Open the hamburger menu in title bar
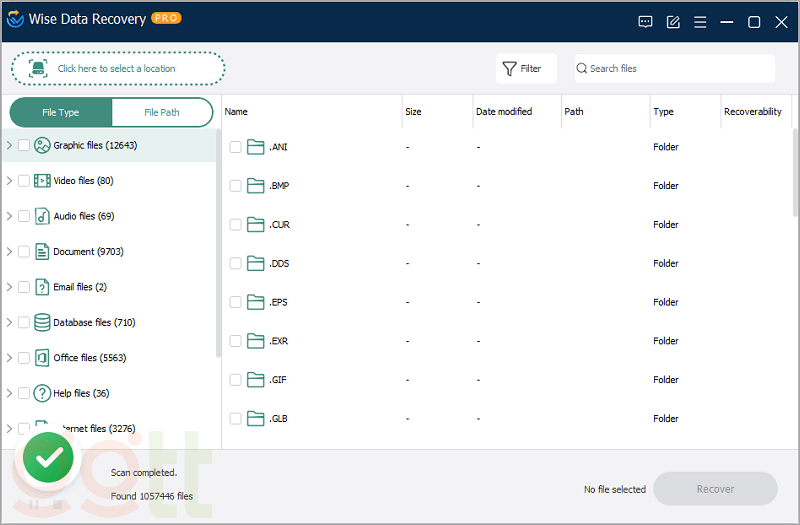800x525 pixels. click(700, 22)
